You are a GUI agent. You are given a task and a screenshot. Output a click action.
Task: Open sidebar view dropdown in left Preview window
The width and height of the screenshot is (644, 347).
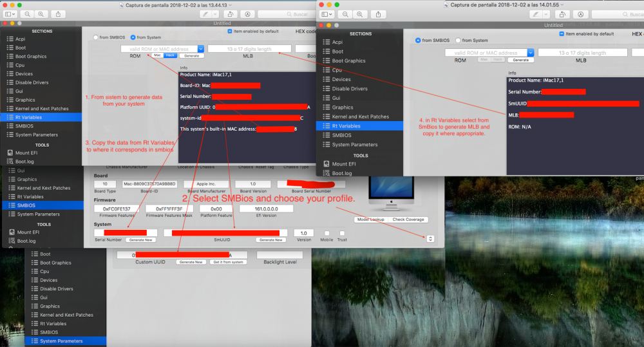[8, 14]
